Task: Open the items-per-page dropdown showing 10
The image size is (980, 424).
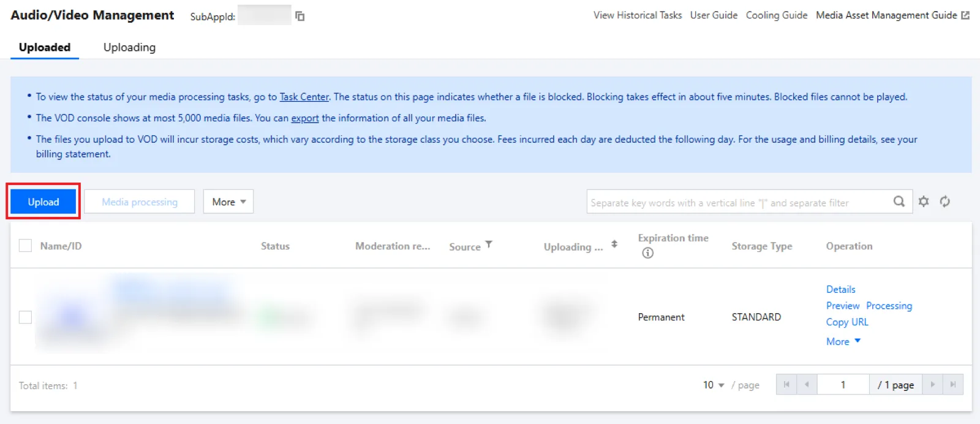Action: 714,385
